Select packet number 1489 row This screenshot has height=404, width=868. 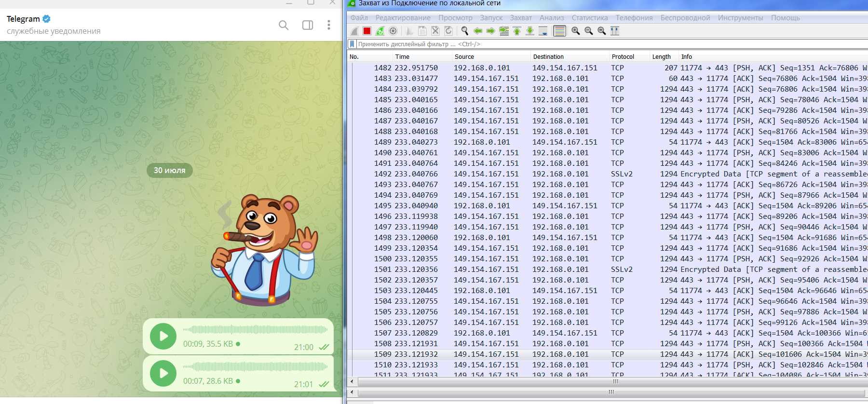pyautogui.click(x=608, y=142)
